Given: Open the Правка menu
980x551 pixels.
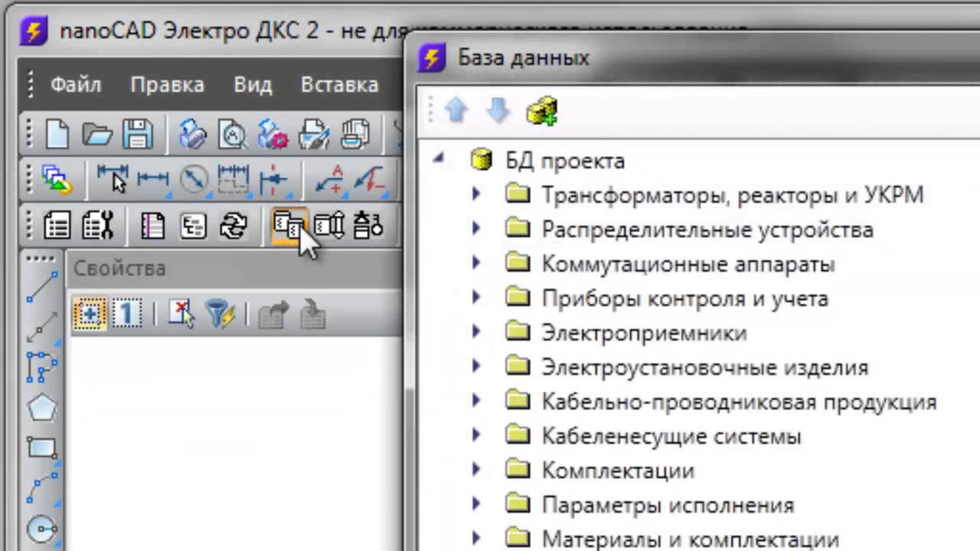Looking at the screenshot, I should [167, 84].
